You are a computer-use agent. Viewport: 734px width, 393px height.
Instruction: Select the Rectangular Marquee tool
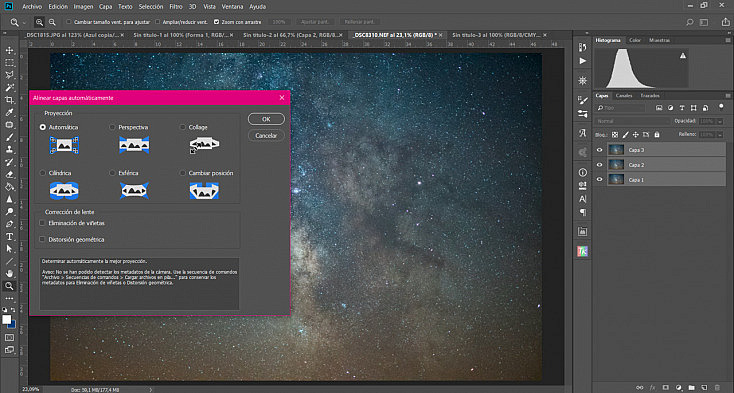tap(9, 63)
